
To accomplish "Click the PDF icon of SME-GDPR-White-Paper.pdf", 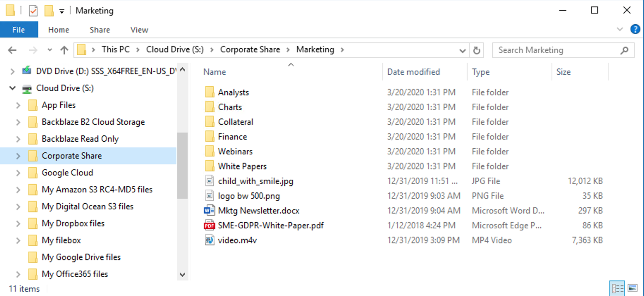I will [209, 226].
